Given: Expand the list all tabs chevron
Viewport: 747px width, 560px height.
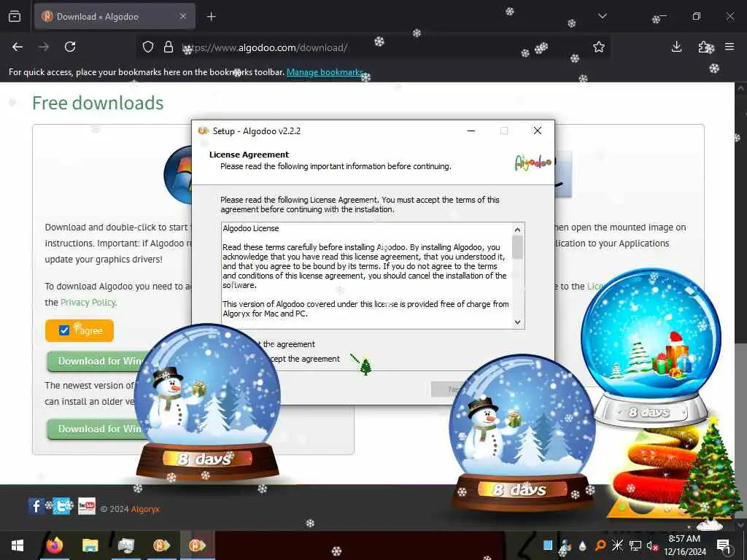Looking at the screenshot, I should point(602,16).
